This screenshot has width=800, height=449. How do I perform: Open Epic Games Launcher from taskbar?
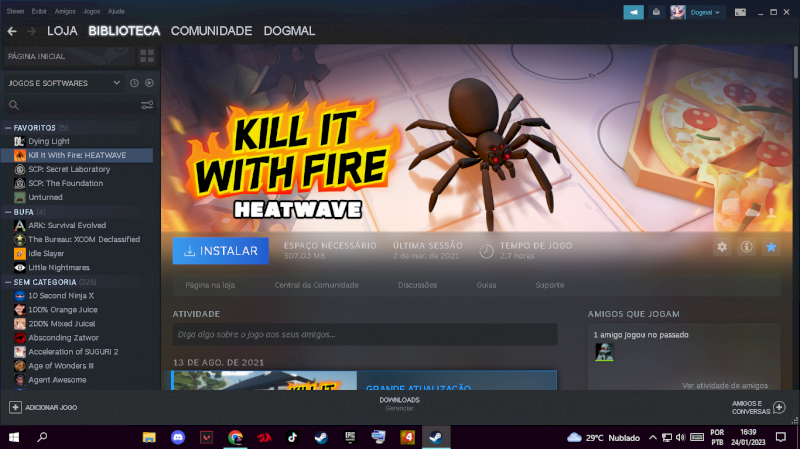(349, 437)
